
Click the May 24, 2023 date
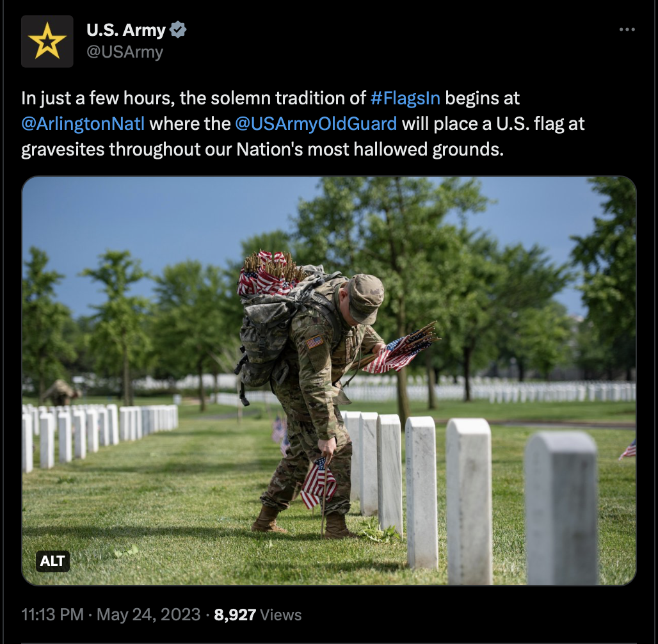[148, 615]
